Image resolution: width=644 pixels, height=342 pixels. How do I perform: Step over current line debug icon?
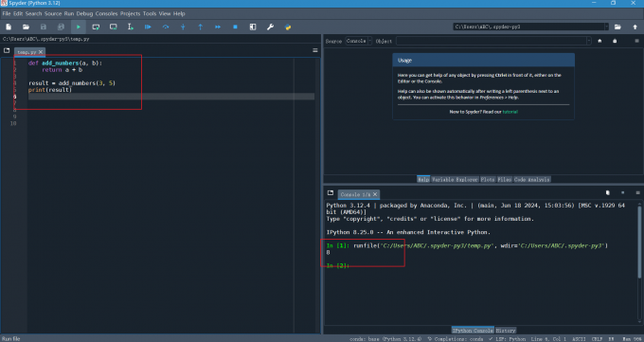[x=166, y=27]
